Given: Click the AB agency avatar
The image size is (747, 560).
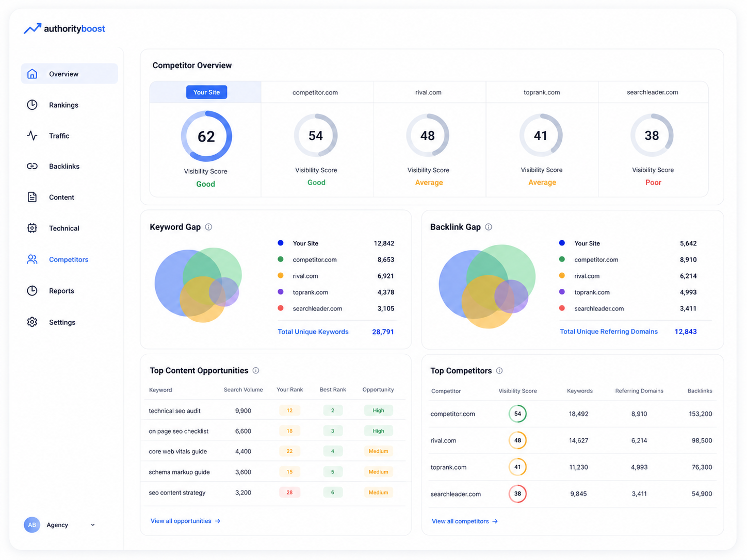Looking at the screenshot, I should coord(32,525).
